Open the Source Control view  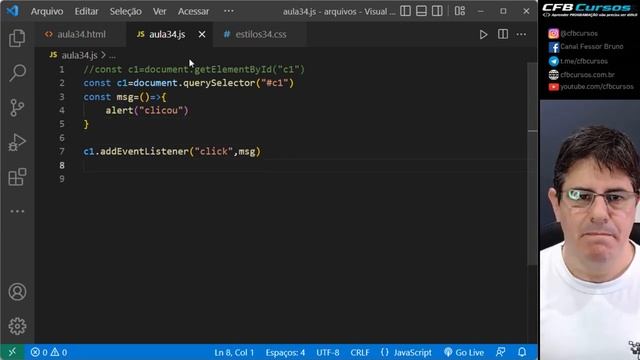(x=17, y=108)
